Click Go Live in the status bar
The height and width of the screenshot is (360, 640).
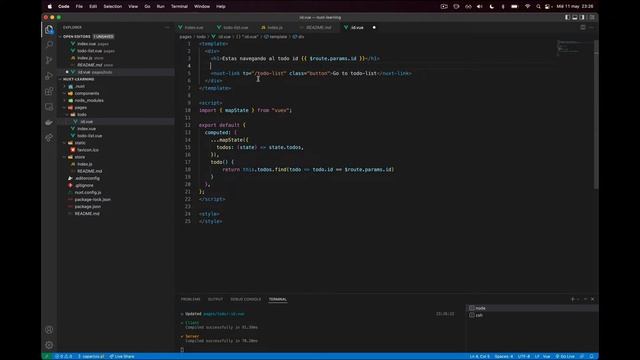pyautogui.click(x=565, y=356)
